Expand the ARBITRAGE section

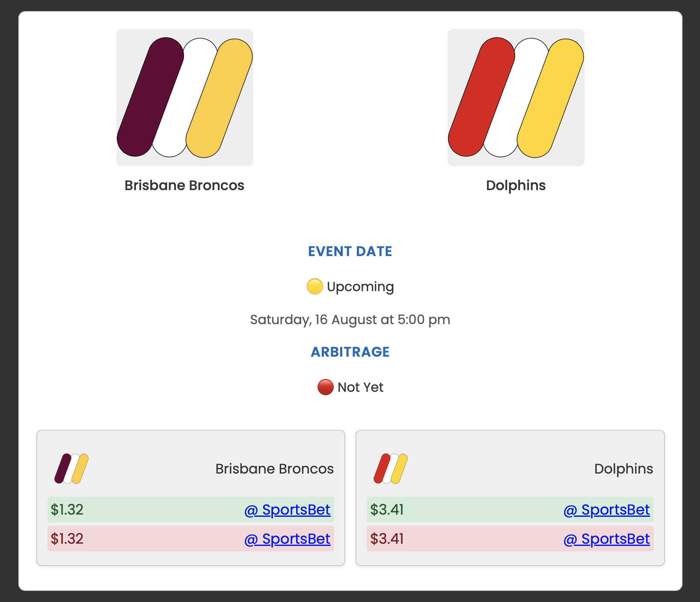(x=350, y=351)
